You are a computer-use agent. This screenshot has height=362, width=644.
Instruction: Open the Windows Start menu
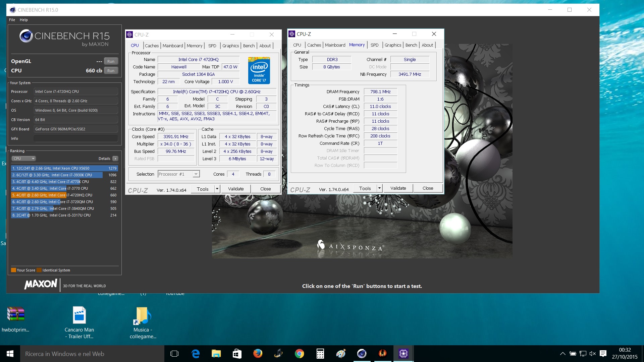(10, 354)
